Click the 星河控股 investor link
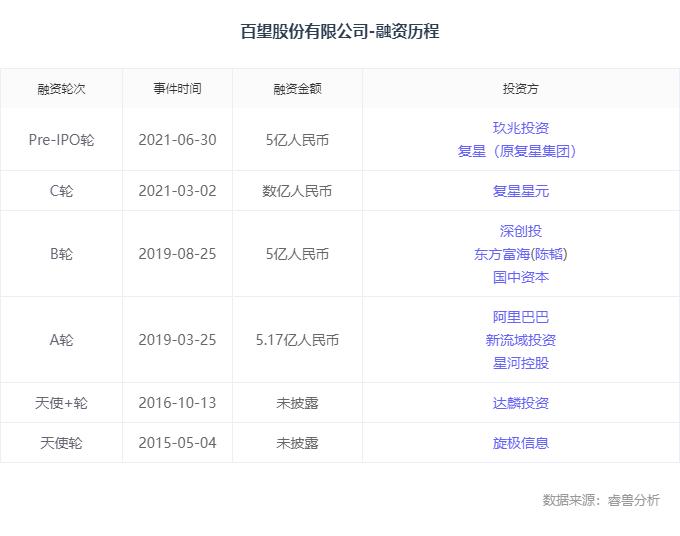Screen dimensions: 680x536 click(520, 363)
